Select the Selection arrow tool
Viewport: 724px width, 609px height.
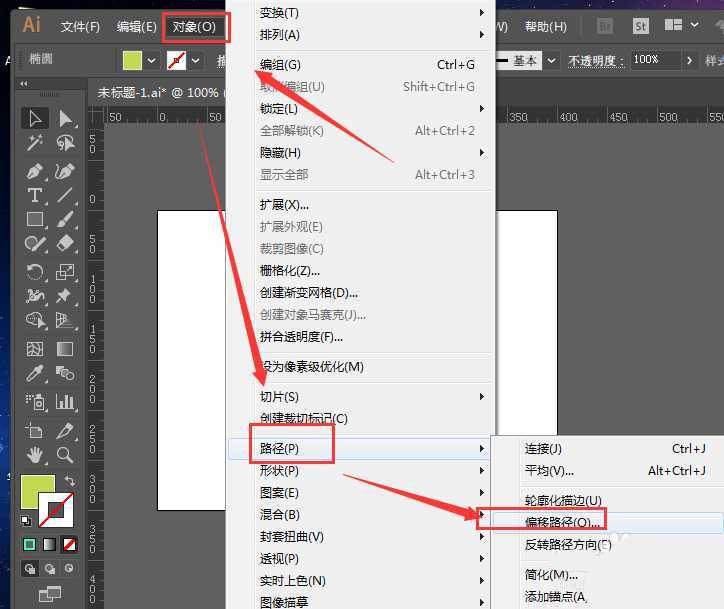click(35, 119)
